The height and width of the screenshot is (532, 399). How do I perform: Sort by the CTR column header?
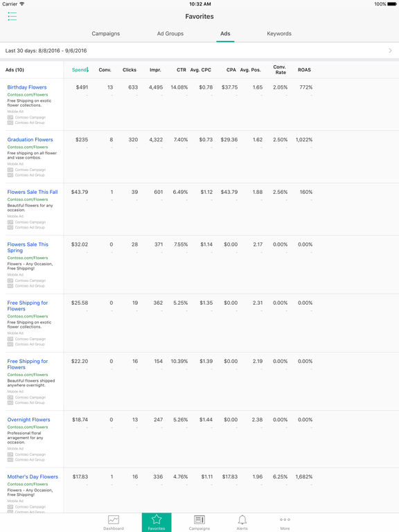(181, 70)
